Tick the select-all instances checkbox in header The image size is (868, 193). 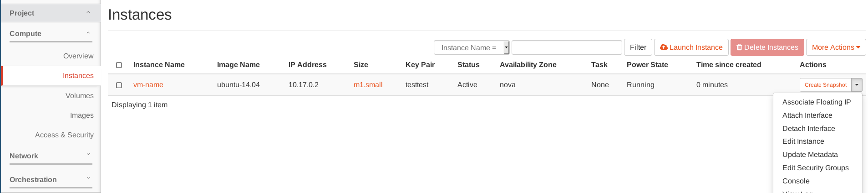pyautogui.click(x=119, y=65)
